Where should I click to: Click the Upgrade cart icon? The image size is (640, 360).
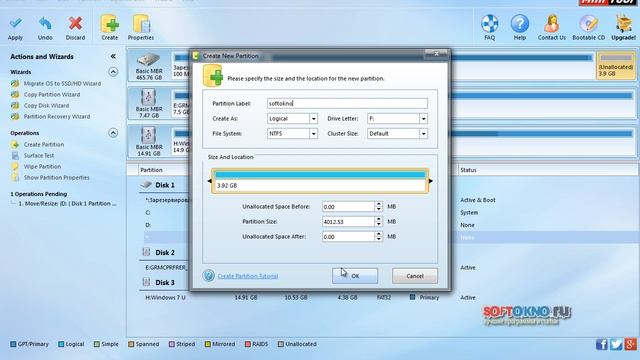[623, 24]
